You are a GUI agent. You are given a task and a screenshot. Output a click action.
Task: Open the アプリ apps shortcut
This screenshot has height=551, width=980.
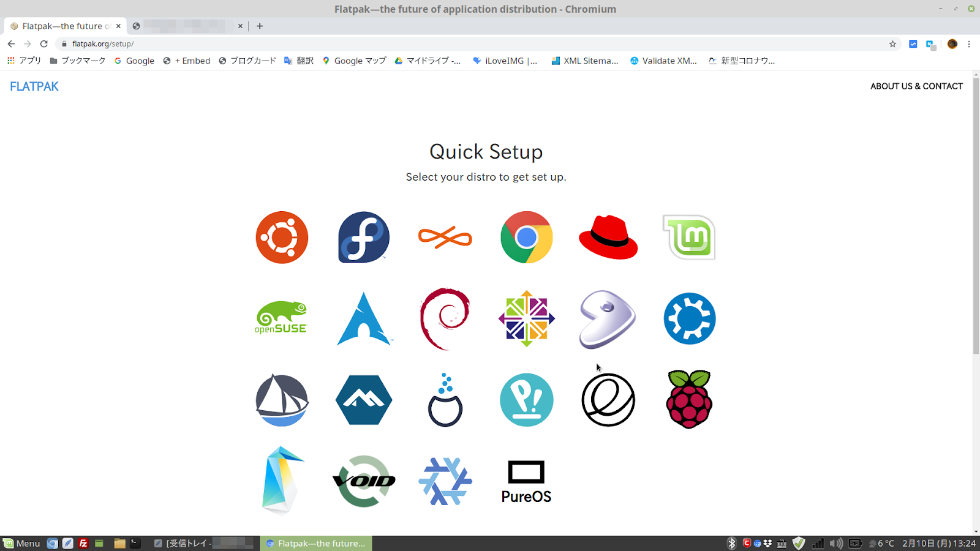click(24, 61)
